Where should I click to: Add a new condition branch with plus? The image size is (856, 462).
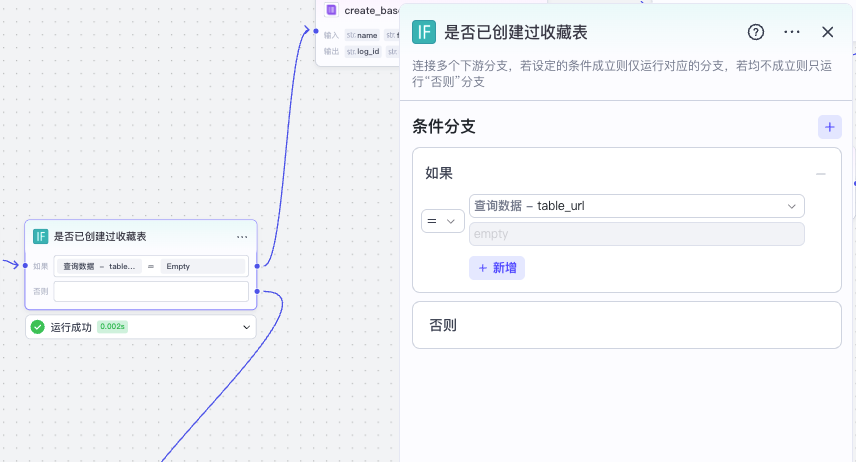click(829, 127)
